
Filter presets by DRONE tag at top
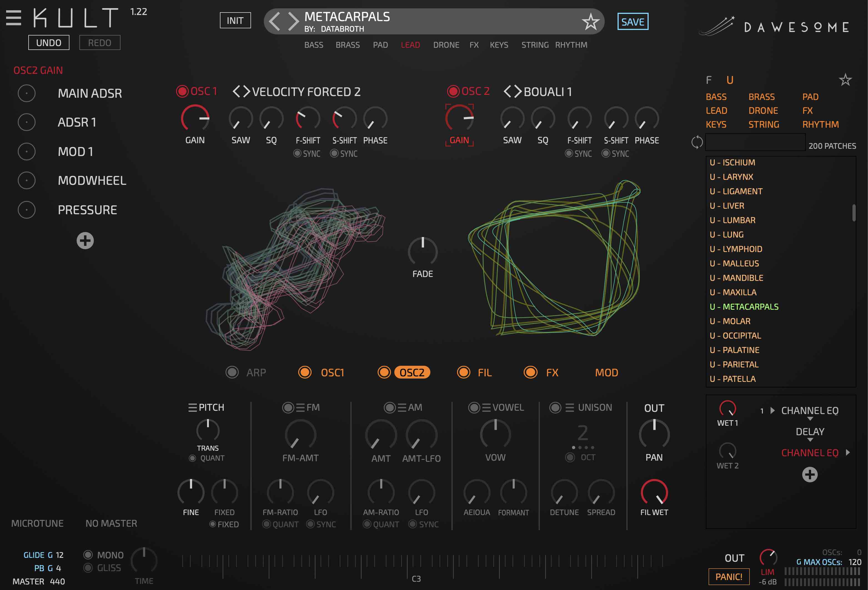click(446, 45)
